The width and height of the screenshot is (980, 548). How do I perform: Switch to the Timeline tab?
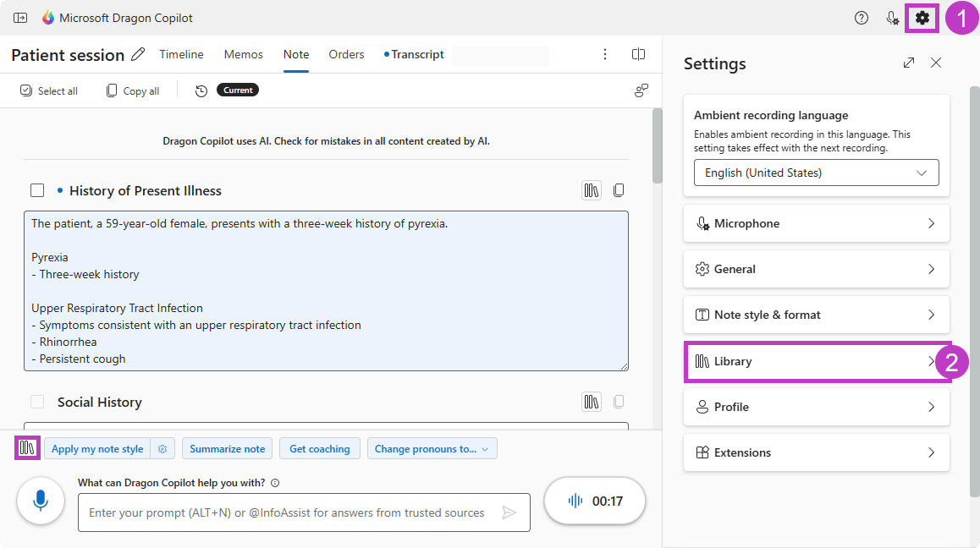pyautogui.click(x=180, y=54)
